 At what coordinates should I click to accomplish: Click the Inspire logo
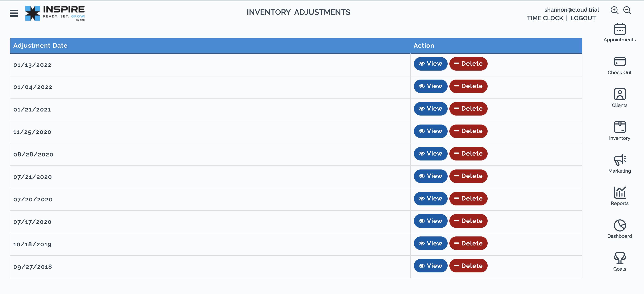55,13
